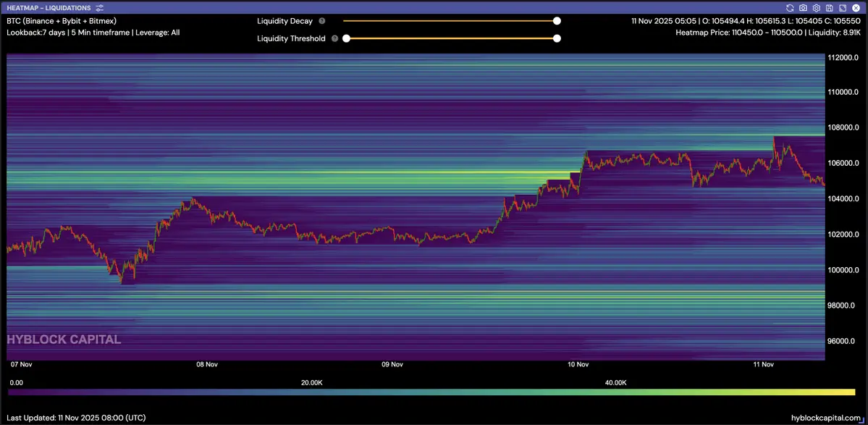Click Liquidity Threshold left slider handle
The image size is (868, 425).
pos(347,39)
